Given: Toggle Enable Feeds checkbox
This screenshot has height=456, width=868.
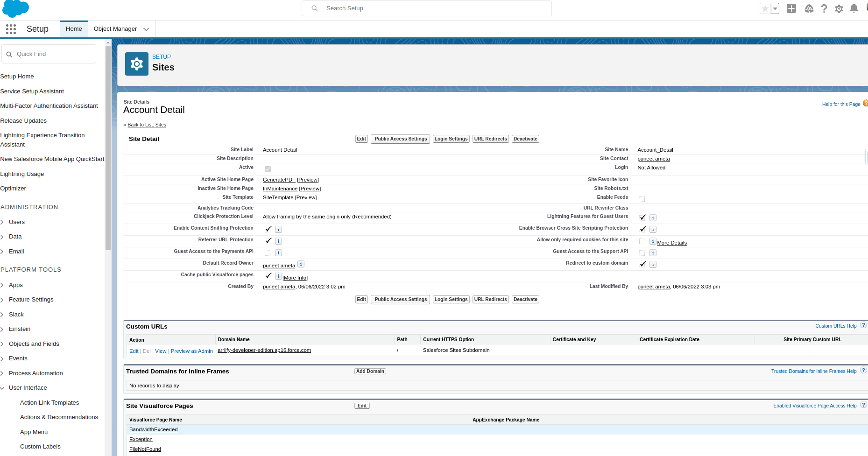Looking at the screenshot, I should click(x=642, y=199).
